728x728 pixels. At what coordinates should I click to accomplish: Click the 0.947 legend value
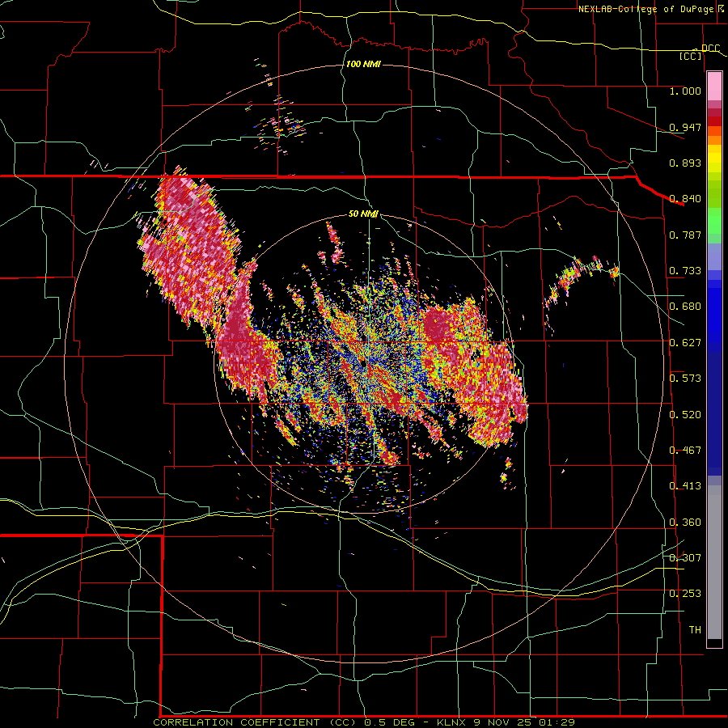tap(685, 127)
